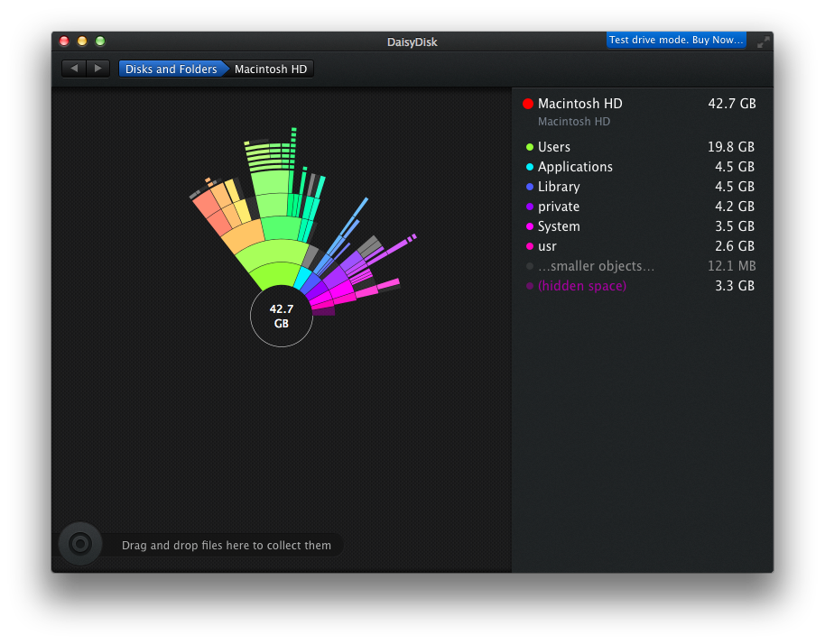
Task: Click the yellow minimize window button
Action: point(82,41)
